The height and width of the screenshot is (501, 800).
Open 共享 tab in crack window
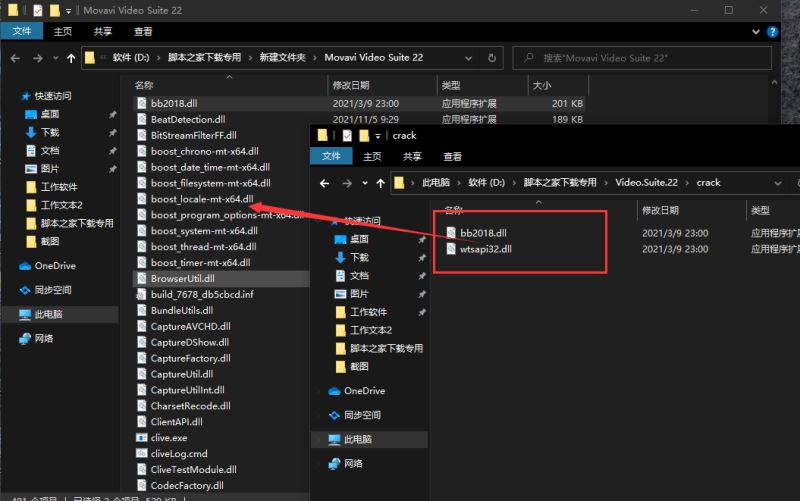point(412,157)
